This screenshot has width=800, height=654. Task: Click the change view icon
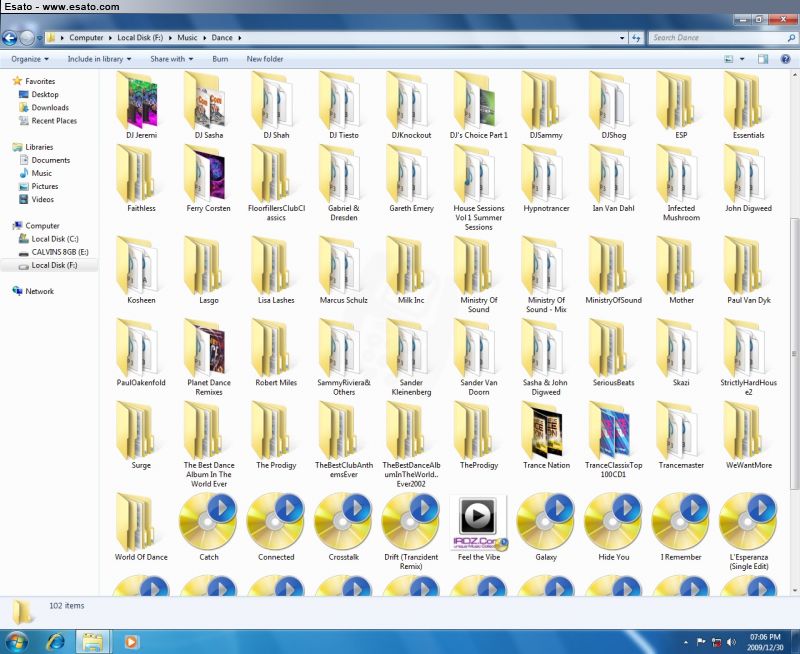(x=729, y=59)
